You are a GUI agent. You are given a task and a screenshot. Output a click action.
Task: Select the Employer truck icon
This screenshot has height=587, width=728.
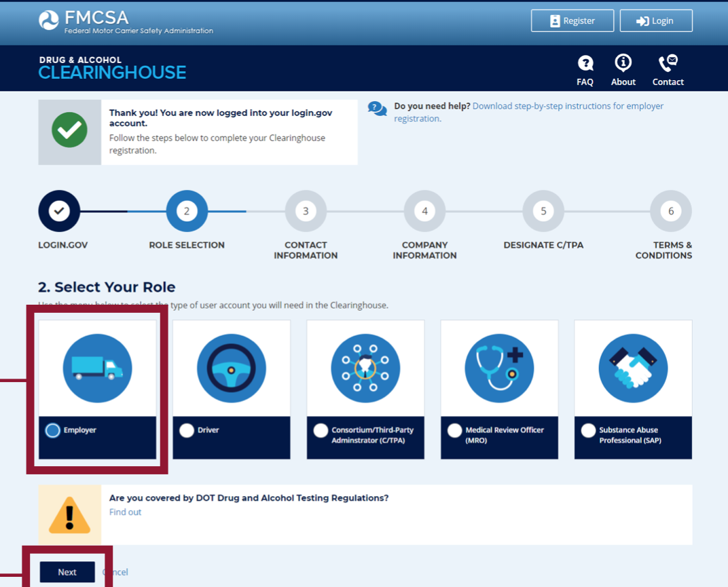coord(97,368)
